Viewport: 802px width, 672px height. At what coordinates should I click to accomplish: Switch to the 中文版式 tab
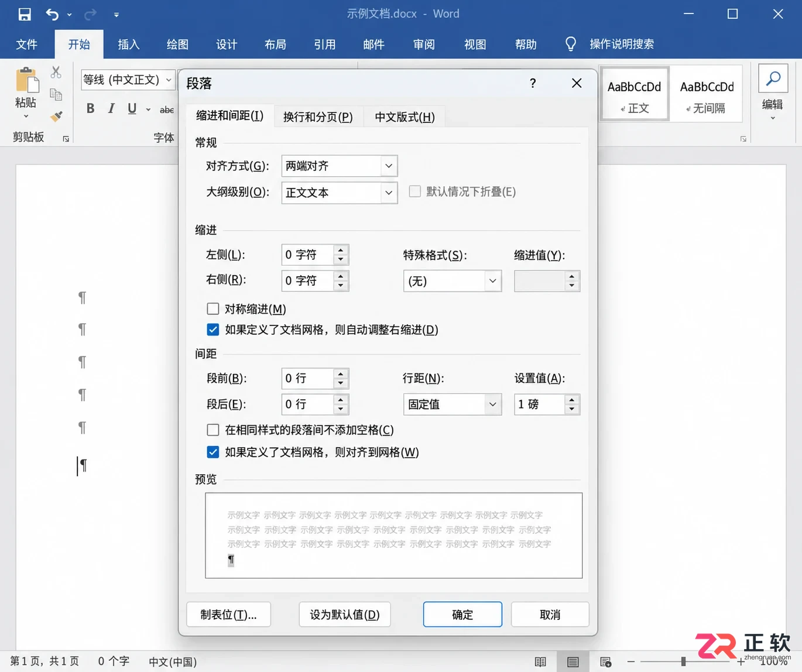(405, 117)
